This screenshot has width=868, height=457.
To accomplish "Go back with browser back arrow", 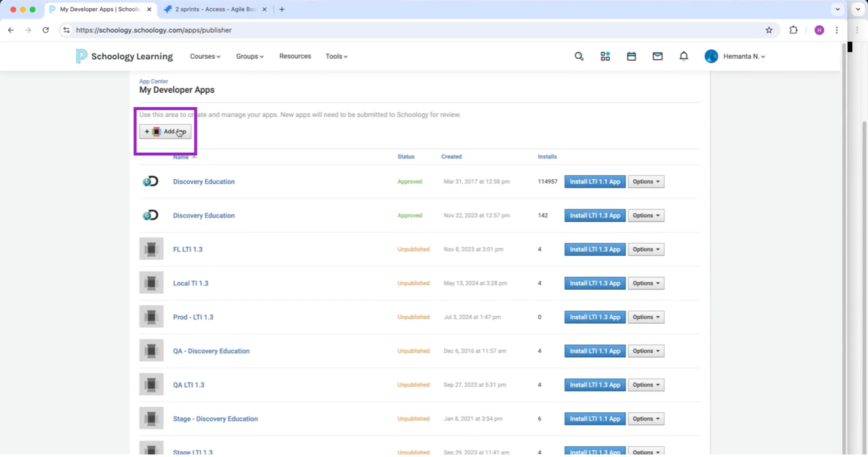I will 11,30.
